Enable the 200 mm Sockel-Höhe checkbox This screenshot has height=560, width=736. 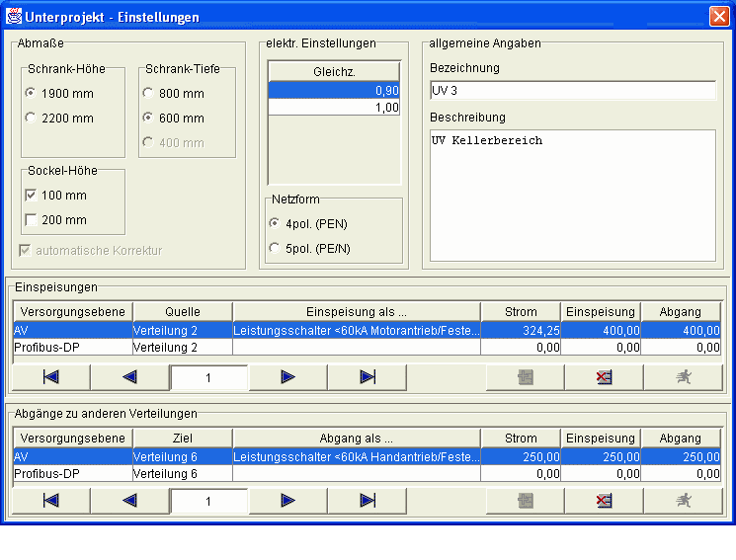point(31,220)
